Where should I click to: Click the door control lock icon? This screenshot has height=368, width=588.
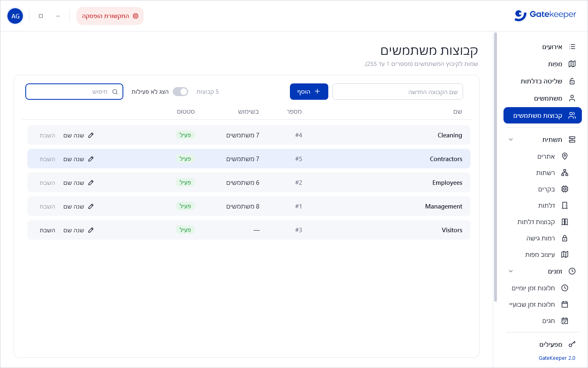(x=572, y=81)
